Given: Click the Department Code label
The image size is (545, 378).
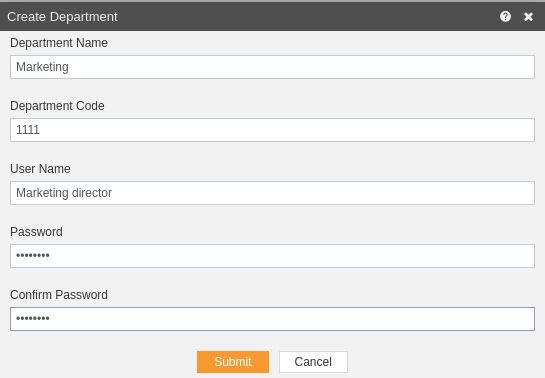Looking at the screenshot, I should click(57, 106).
